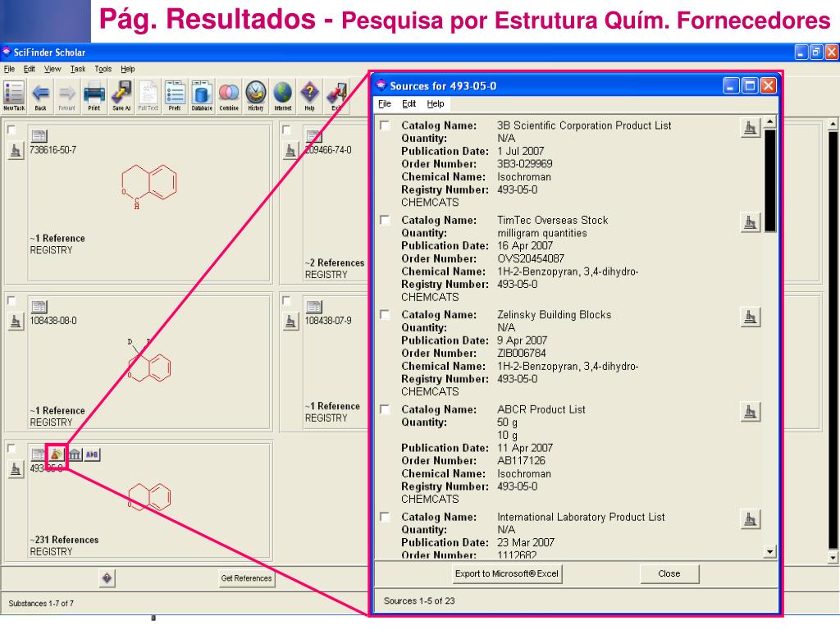Click the Sources list scroll down arrow
The height and width of the screenshot is (630, 840).
[x=769, y=551]
